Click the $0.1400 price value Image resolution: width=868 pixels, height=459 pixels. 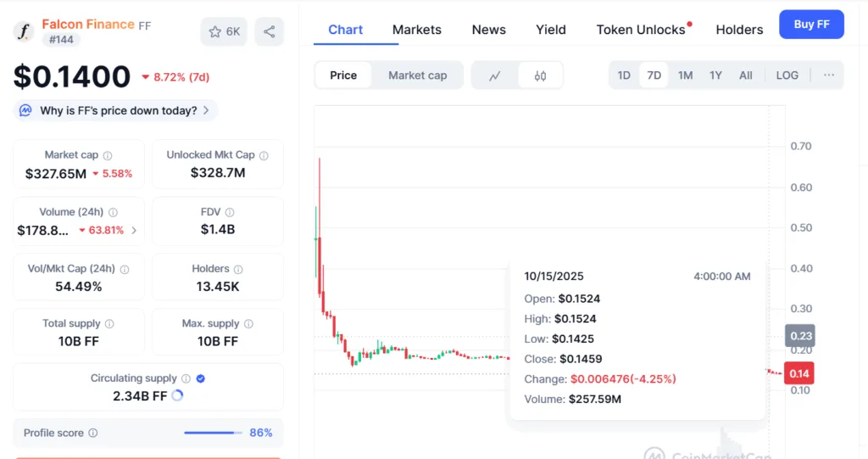(72, 76)
